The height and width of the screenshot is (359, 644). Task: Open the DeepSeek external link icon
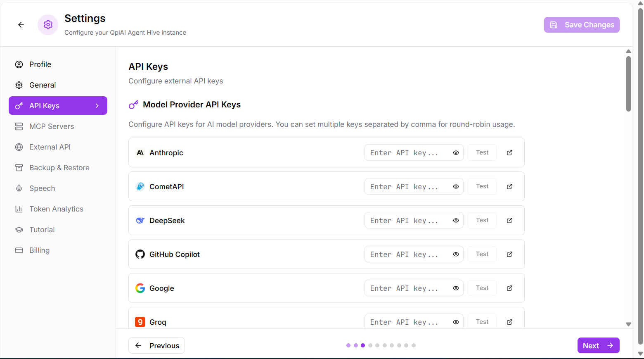[x=510, y=220]
